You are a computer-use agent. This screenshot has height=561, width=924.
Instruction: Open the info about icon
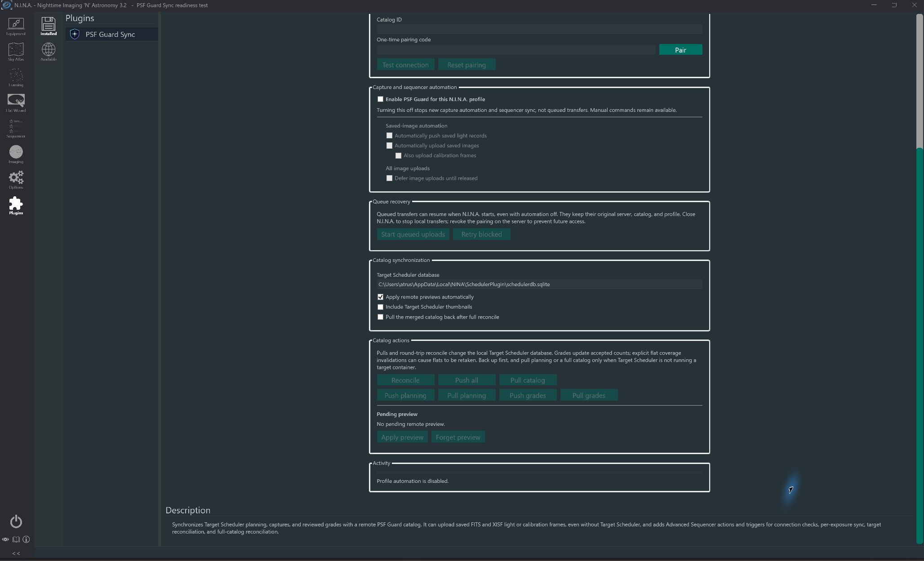pos(26,539)
